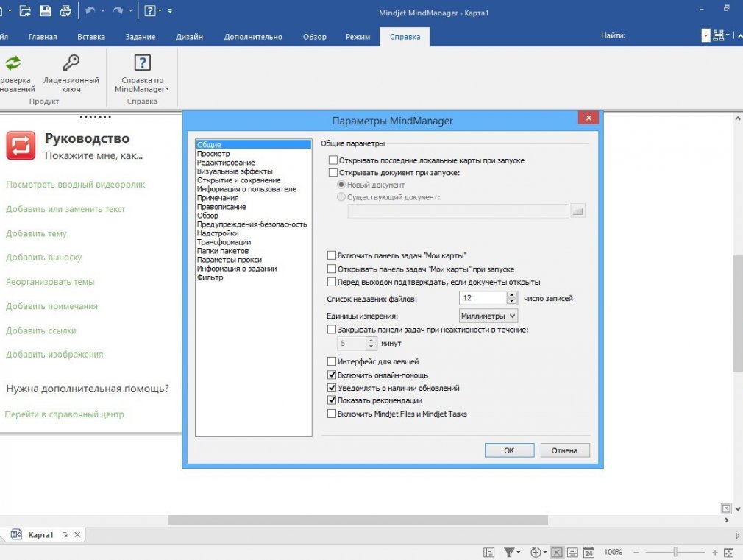Screen dimensions: 743x560
Task: Switch to the Задание ribbon tab
Action: pos(141,37)
